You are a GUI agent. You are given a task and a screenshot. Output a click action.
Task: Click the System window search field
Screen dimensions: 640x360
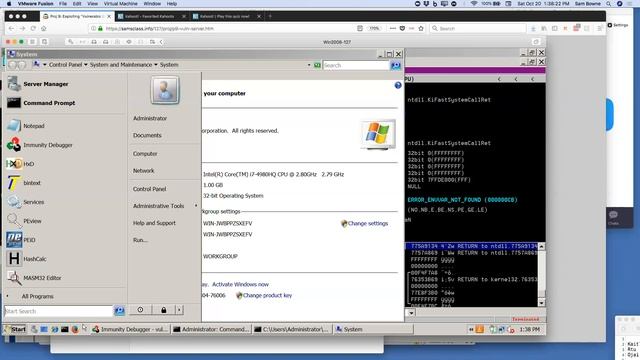(356, 65)
